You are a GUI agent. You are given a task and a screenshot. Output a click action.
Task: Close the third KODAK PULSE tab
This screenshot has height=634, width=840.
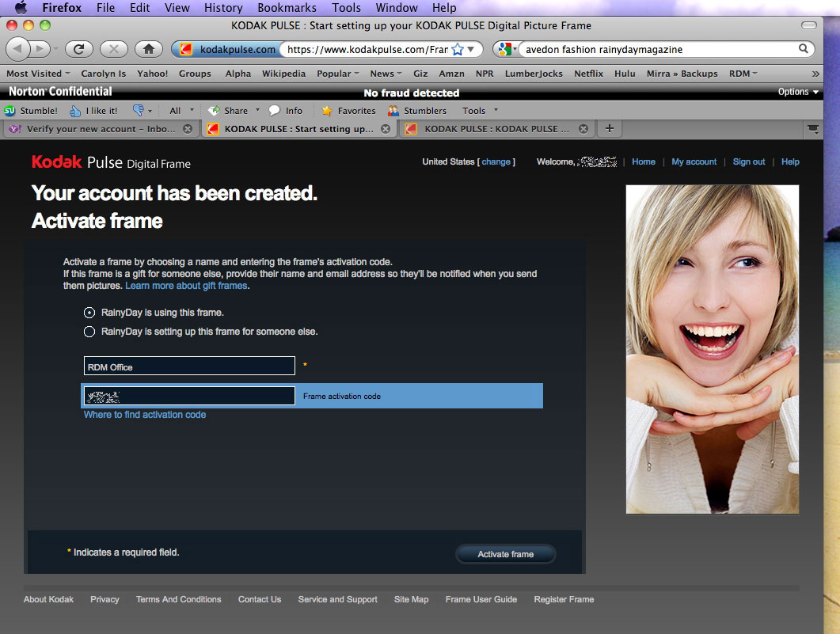pyautogui.click(x=583, y=129)
